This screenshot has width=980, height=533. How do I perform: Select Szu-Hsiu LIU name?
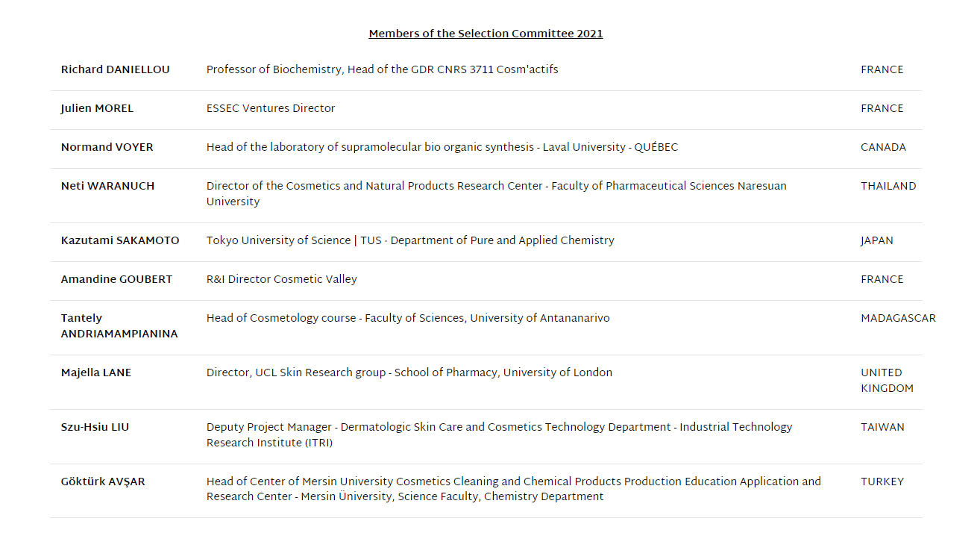pos(95,427)
